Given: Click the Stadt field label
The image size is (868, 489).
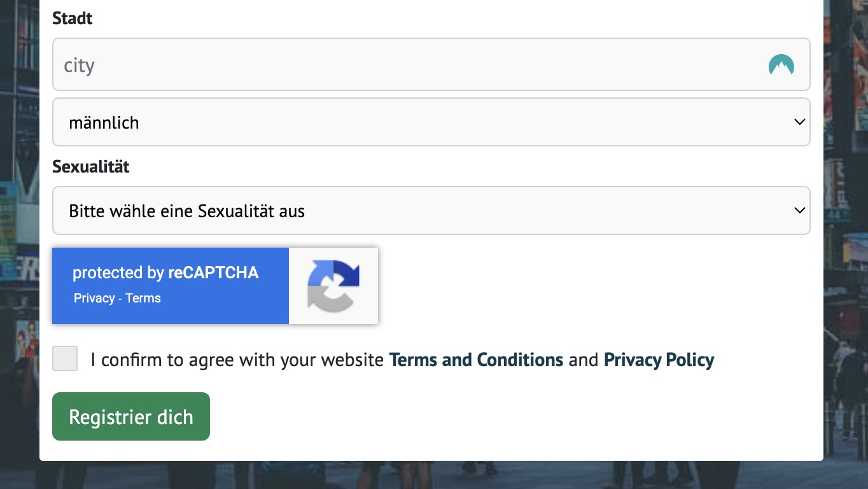Looking at the screenshot, I should click(x=73, y=18).
